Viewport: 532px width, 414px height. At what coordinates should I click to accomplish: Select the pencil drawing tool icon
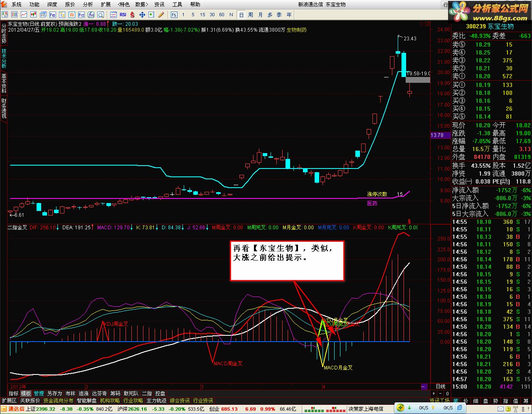pos(161,15)
